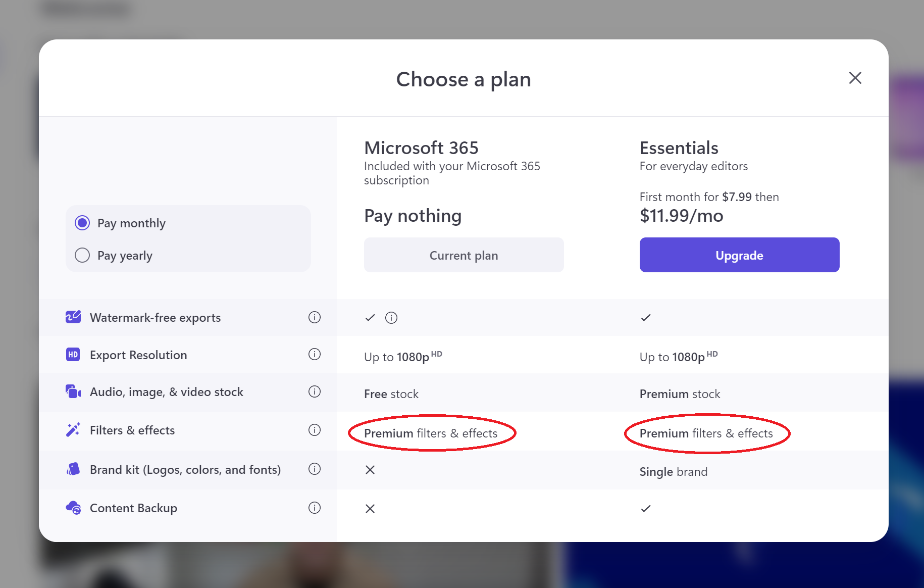The image size is (924, 588).
Task: Click the Current plan button
Action: point(464,255)
